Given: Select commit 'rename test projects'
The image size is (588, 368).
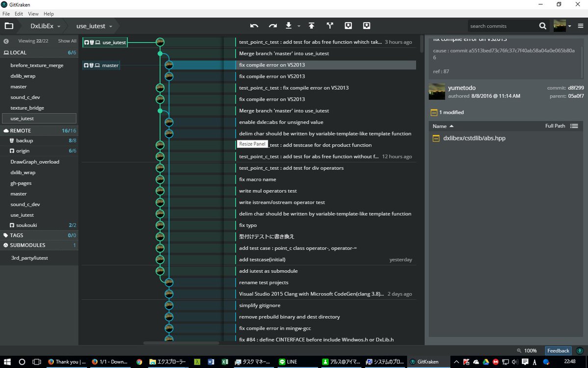Looking at the screenshot, I should click(264, 283).
